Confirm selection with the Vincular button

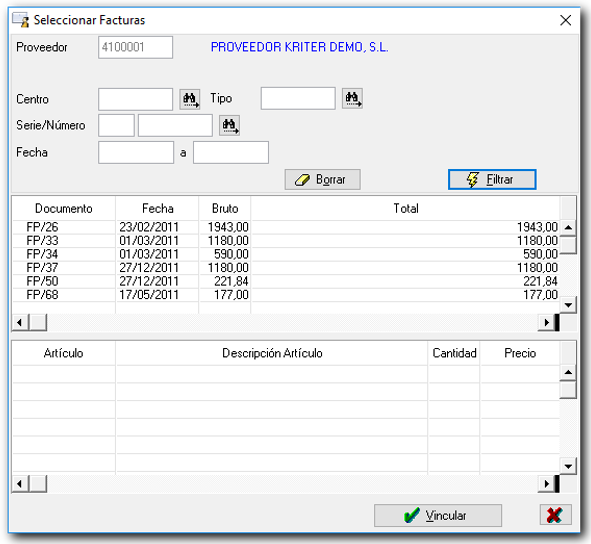[x=438, y=515]
